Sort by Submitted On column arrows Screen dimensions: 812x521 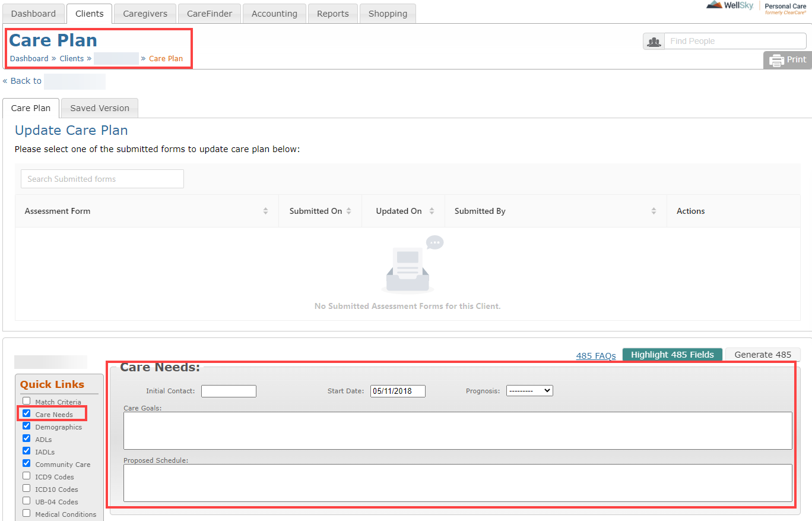tap(349, 211)
